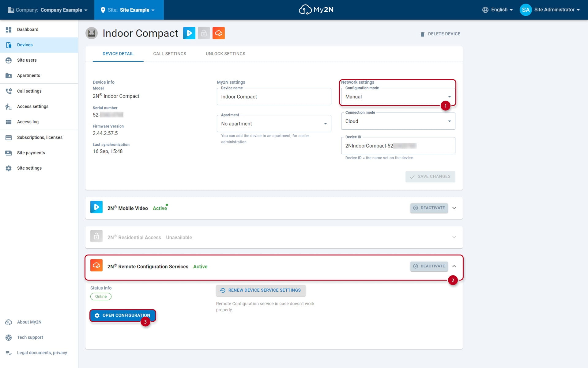Screen dimensions: 588x368
Task: Click the Access log list icon
Action: (x=9, y=122)
